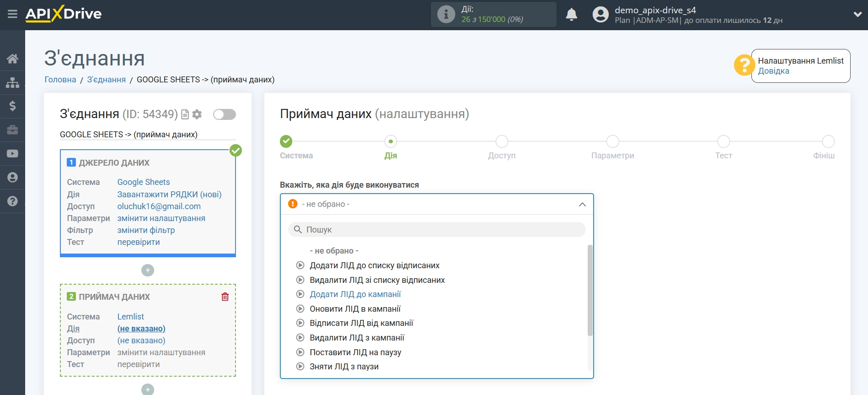868x395 pixels.
Task: Click змінити фільтр link
Action: tap(146, 230)
